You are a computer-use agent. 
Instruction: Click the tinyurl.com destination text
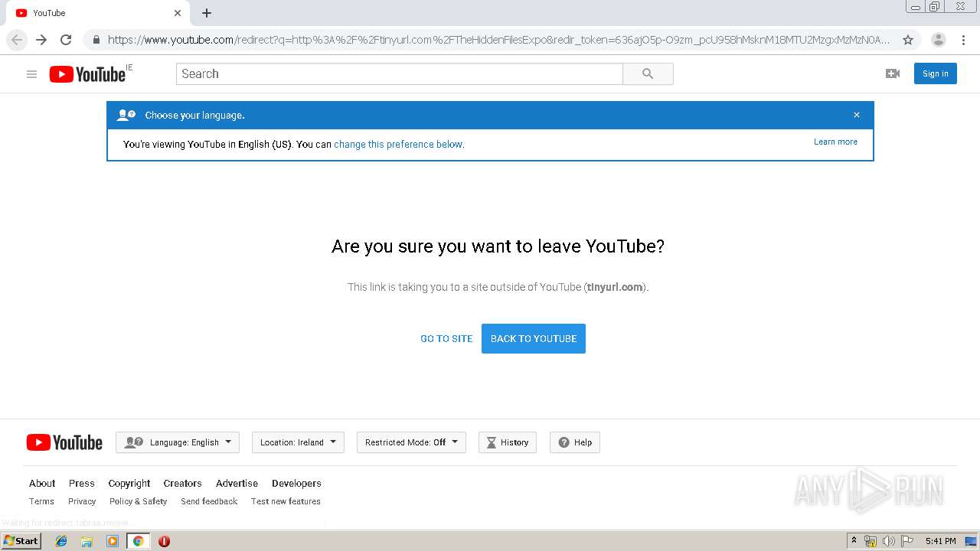point(615,287)
